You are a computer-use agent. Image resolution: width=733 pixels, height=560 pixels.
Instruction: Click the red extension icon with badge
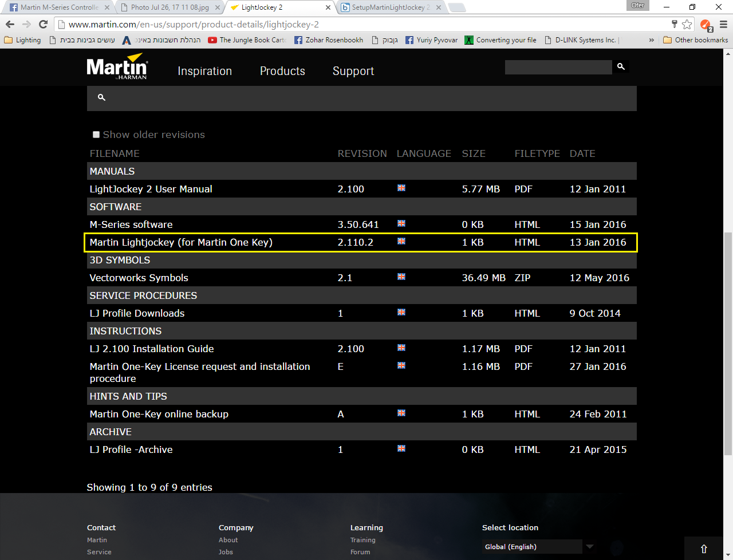[706, 25]
